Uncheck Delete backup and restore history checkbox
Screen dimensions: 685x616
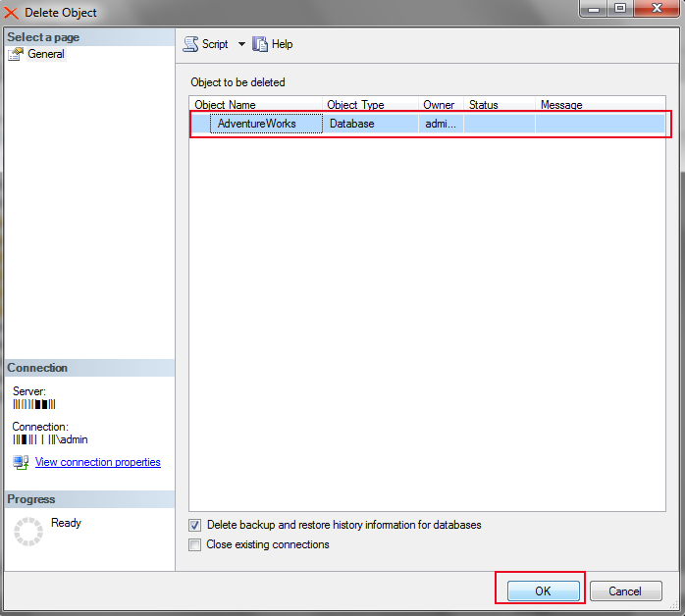pyautogui.click(x=194, y=525)
